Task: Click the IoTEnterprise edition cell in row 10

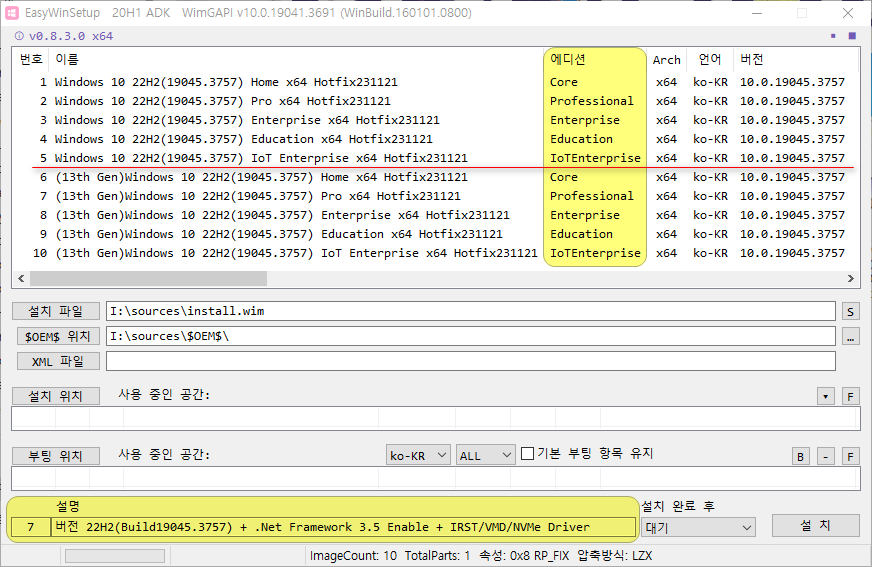Action: [595, 253]
